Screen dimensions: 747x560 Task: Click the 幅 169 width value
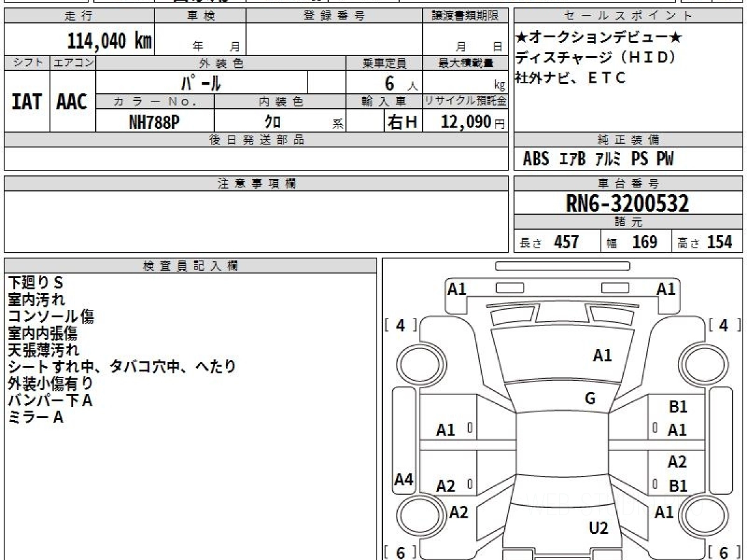(632, 242)
